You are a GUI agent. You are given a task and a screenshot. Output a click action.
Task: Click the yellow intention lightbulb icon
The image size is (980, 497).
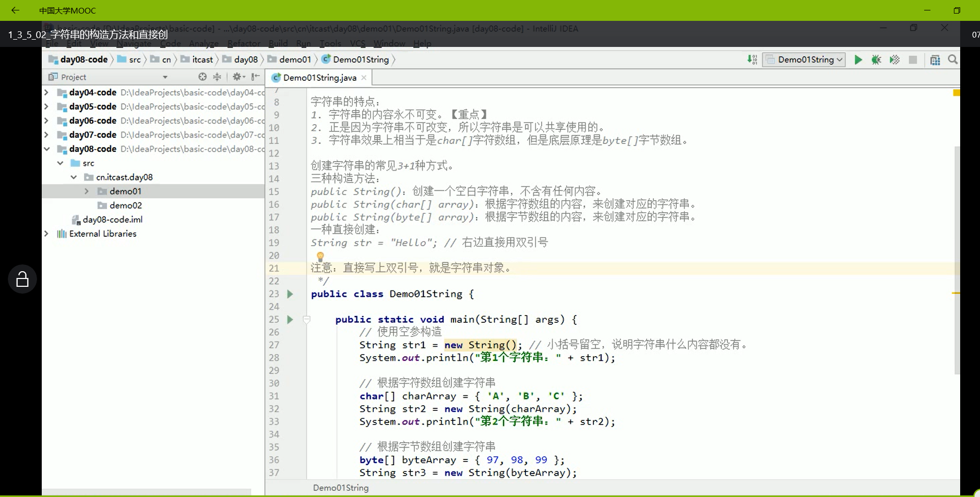click(x=320, y=256)
